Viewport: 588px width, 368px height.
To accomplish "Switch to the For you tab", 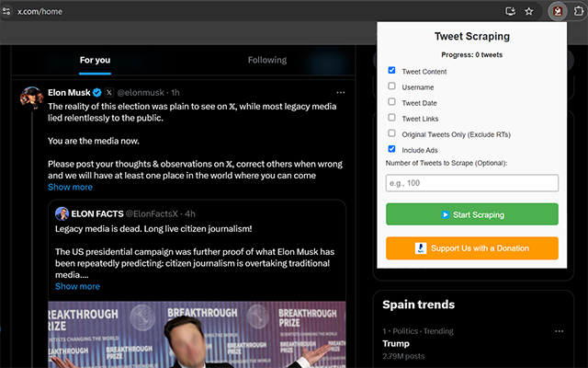I will point(95,60).
